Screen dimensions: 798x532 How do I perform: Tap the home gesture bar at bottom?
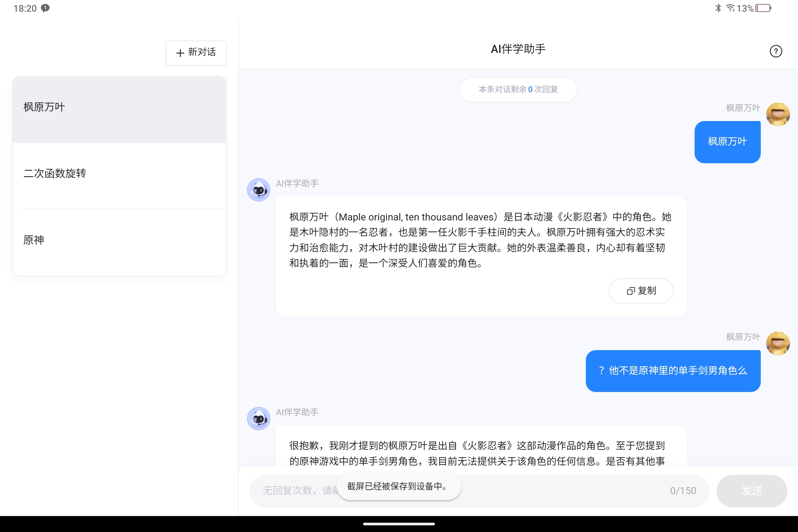tap(399, 524)
